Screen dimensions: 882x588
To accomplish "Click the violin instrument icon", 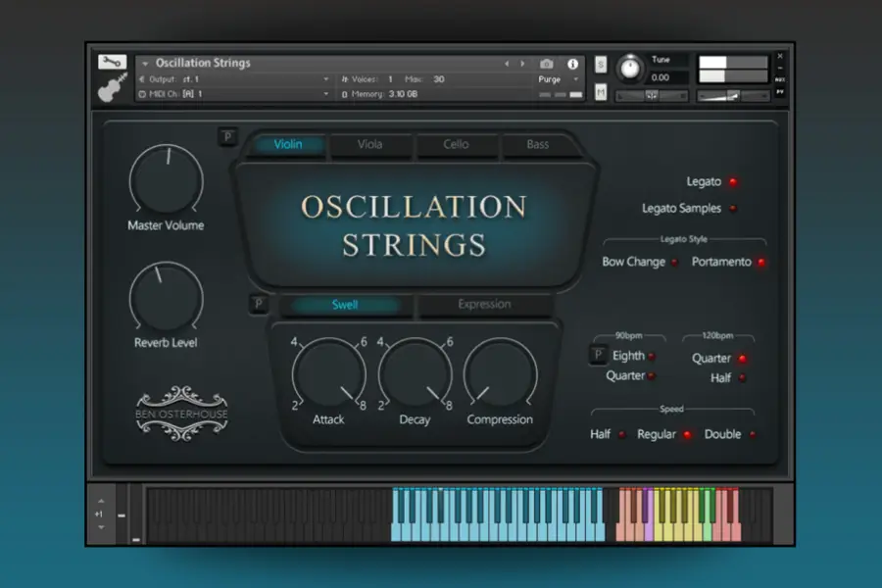I will coord(113,87).
